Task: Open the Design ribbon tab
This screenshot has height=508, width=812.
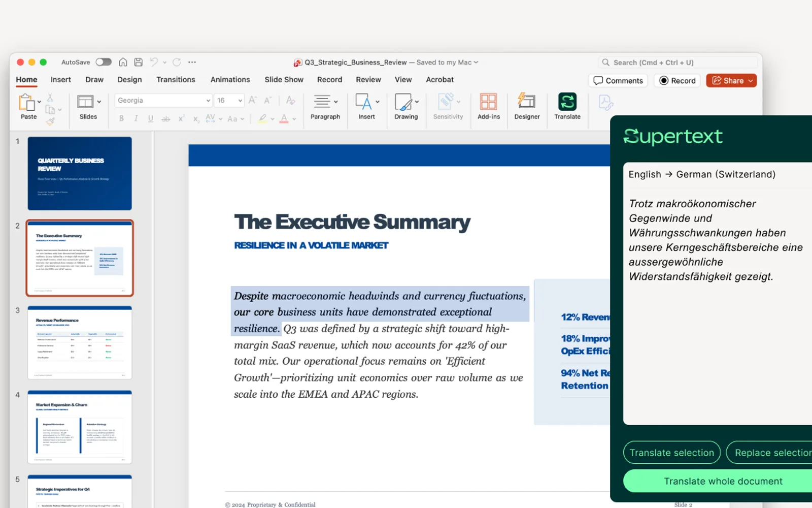Action: pos(129,80)
